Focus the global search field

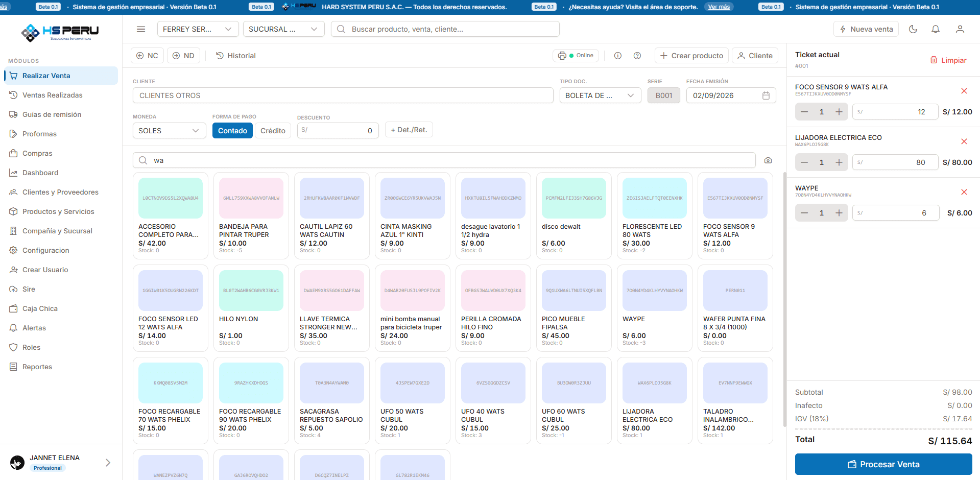coord(445,29)
